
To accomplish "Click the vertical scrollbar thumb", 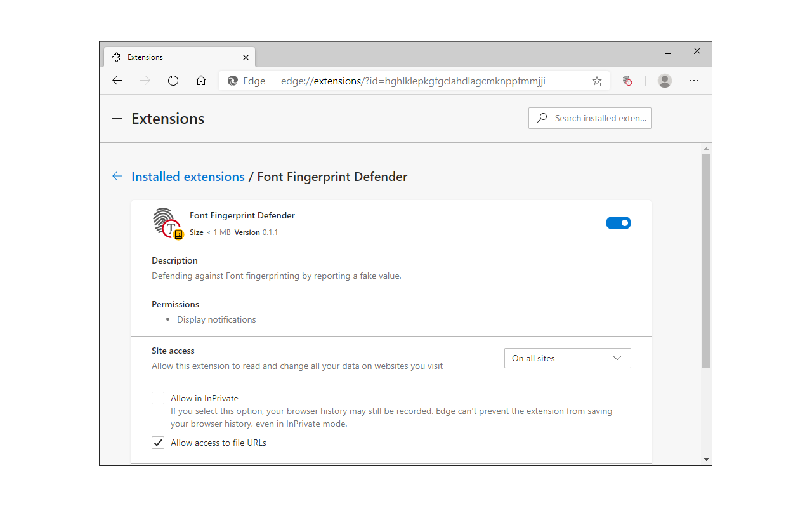I will (706, 260).
